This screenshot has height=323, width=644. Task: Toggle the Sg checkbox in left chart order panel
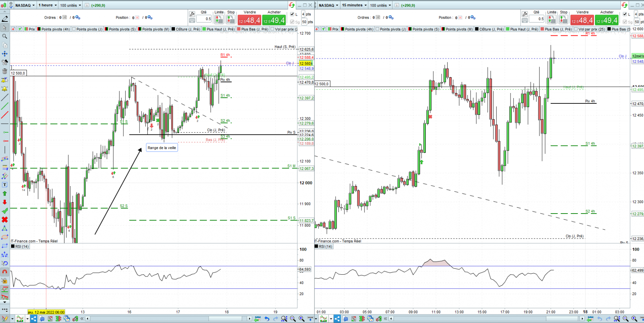coord(292,22)
